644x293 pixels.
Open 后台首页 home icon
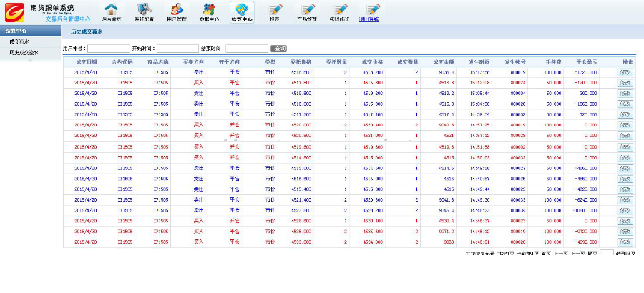click(110, 11)
